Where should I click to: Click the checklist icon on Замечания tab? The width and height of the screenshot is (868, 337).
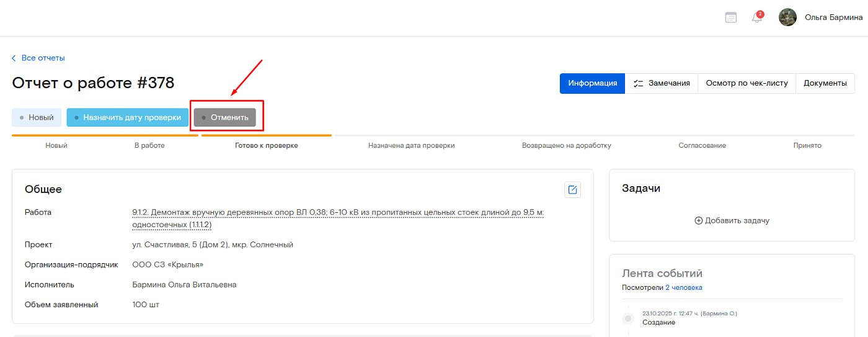(x=638, y=83)
